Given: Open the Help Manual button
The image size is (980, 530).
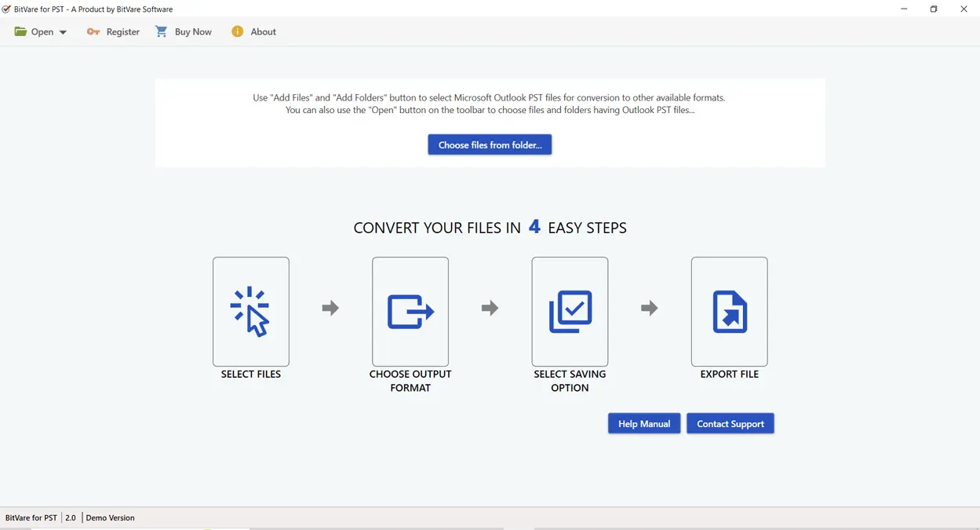Looking at the screenshot, I should [x=643, y=423].
